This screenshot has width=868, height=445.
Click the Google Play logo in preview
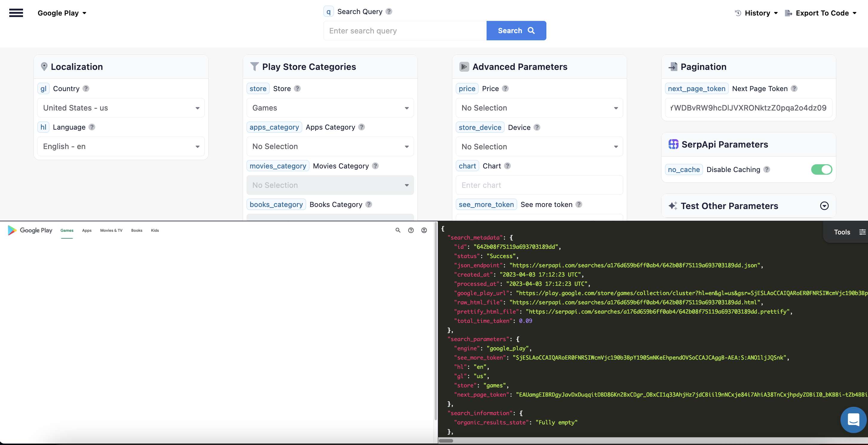point(30,230)
